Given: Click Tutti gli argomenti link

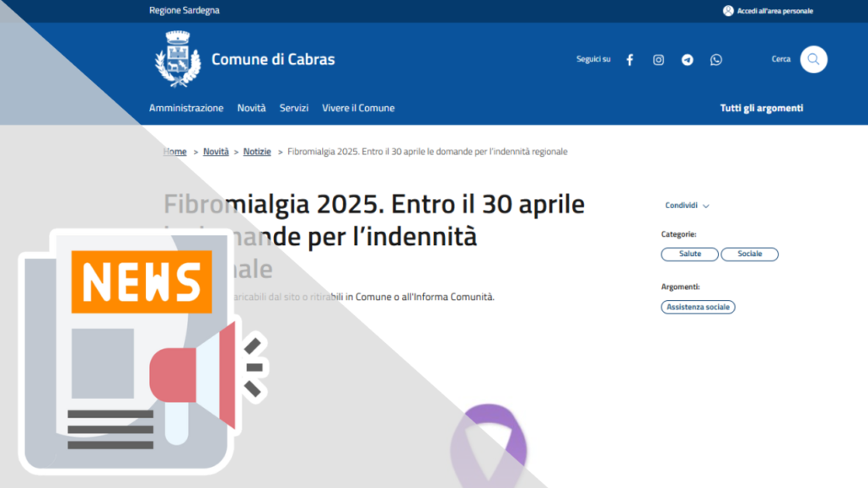Looking at the screenshot, I should tap(761, 108).
